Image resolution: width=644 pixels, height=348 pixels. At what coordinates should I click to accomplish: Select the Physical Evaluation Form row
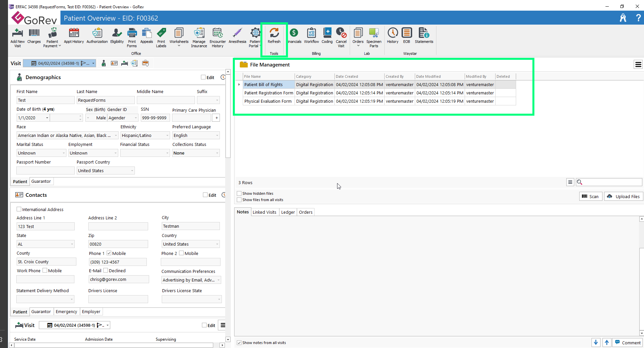tap(379, 101)
